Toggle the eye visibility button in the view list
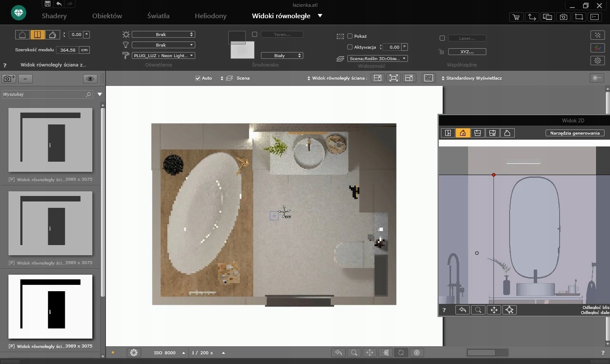The image size is (610, 364). coord(90,79)
